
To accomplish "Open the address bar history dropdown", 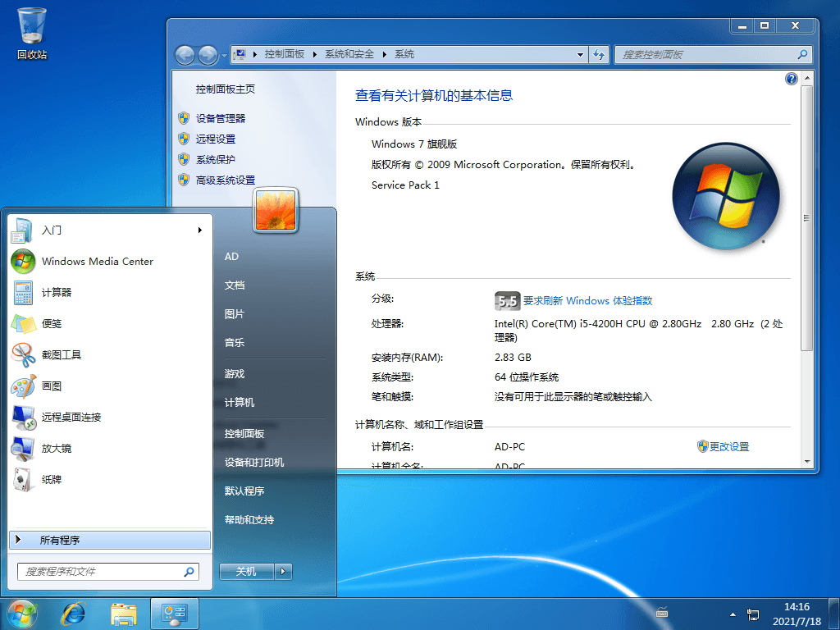I will click(x=580, y=55).
